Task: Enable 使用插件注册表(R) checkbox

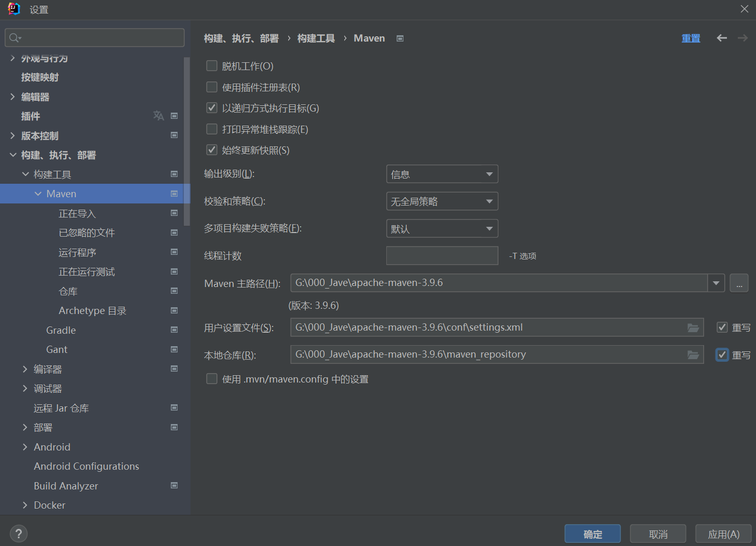Action: tap(212, 87)
